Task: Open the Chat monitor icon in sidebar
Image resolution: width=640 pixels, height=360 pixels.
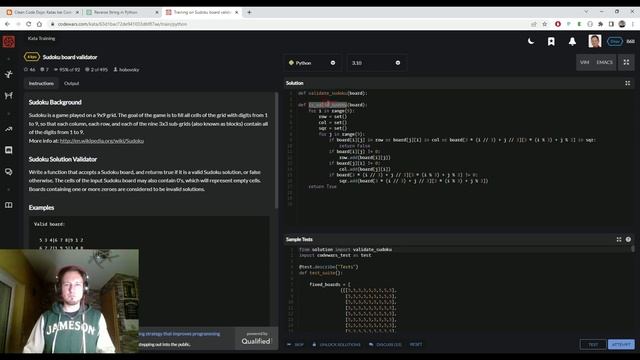Action: point(9,150)
